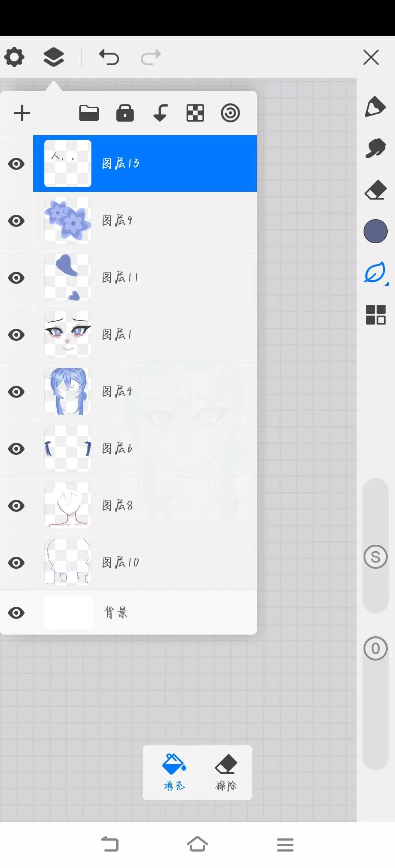Screen dimensions: 395x868
Task: Click the clipping mask arrow icon
Action: coord(160,113)
